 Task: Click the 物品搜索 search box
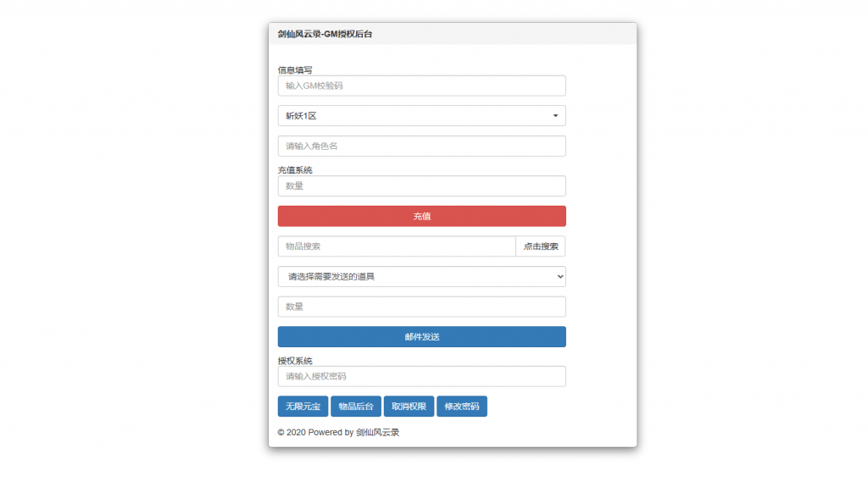point(396,246)
